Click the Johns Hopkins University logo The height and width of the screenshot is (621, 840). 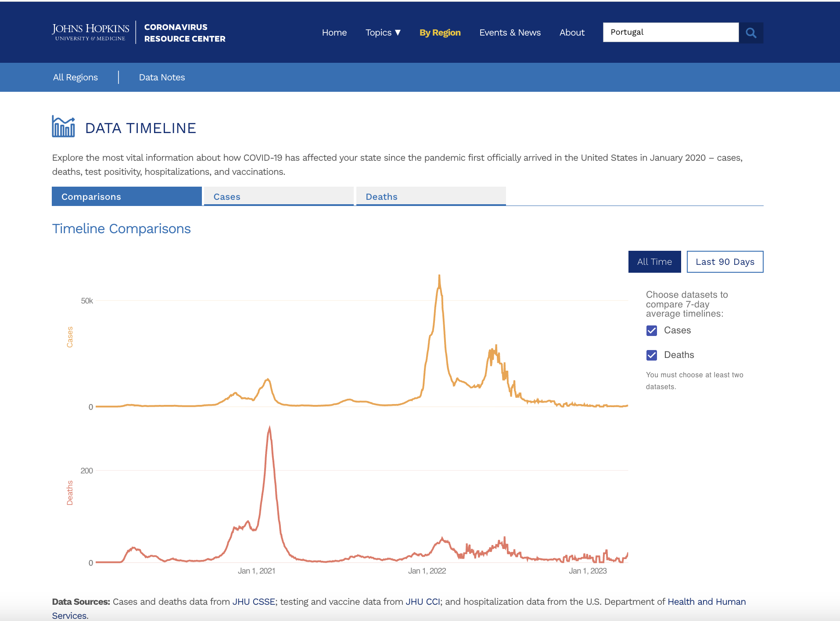90,32
